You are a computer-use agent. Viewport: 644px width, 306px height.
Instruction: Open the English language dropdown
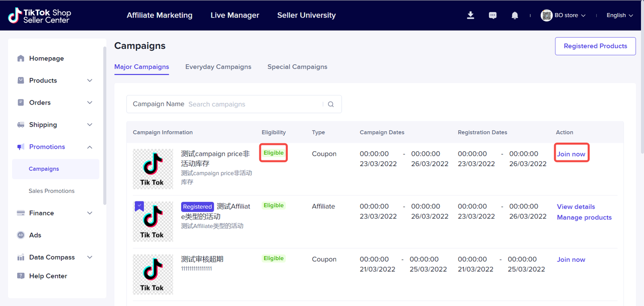[x=619, y=16]
